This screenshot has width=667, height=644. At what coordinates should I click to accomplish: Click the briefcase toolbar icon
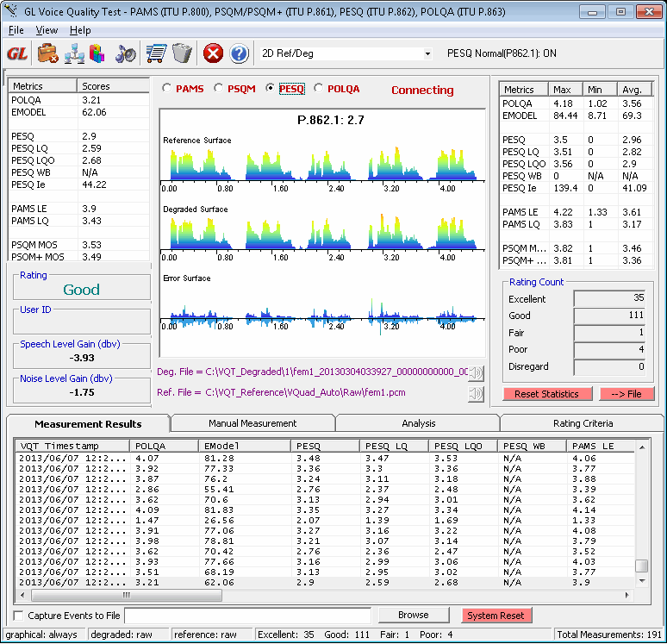tap(47, 53)
